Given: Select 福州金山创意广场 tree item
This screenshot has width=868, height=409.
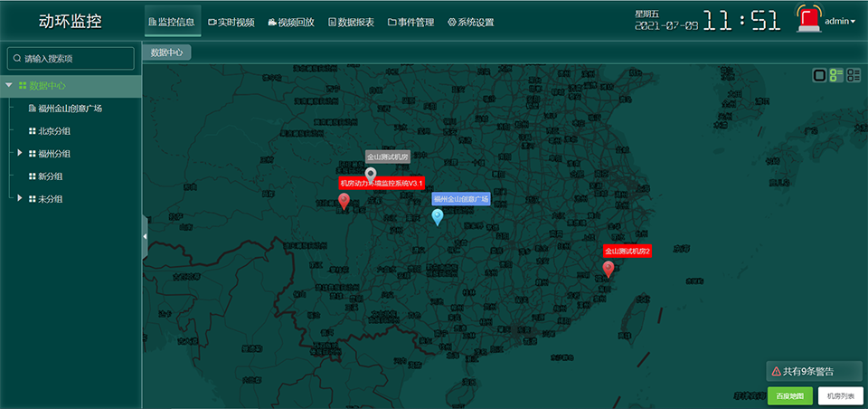Looking at the screenshot, I should click(70, 109).
